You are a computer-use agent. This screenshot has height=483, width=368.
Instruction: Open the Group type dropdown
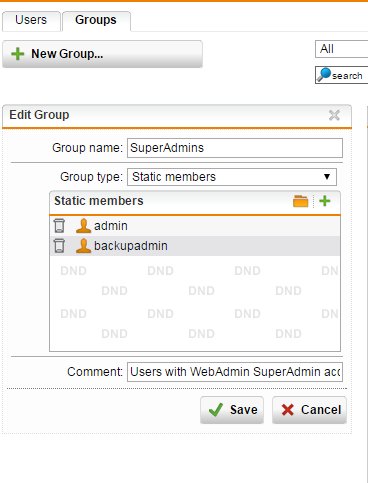(x=232, y=177)
